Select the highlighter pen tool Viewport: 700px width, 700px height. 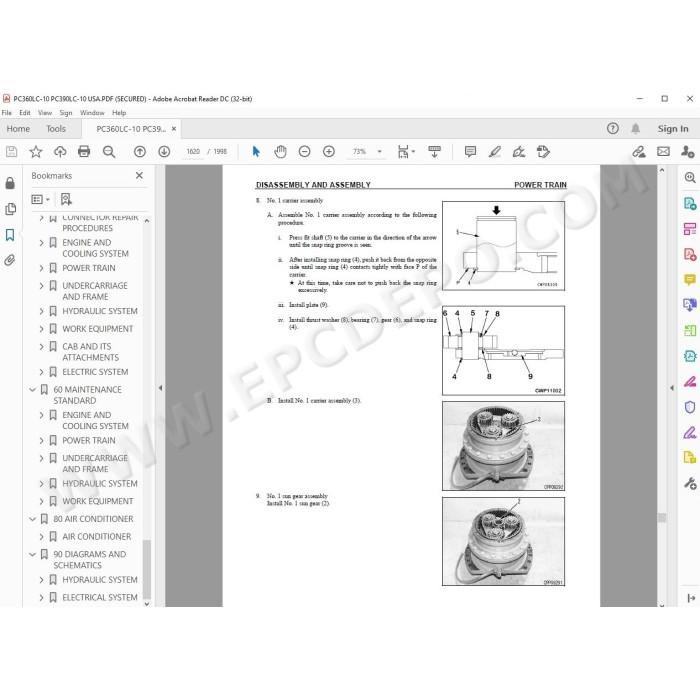coord(495,152)
